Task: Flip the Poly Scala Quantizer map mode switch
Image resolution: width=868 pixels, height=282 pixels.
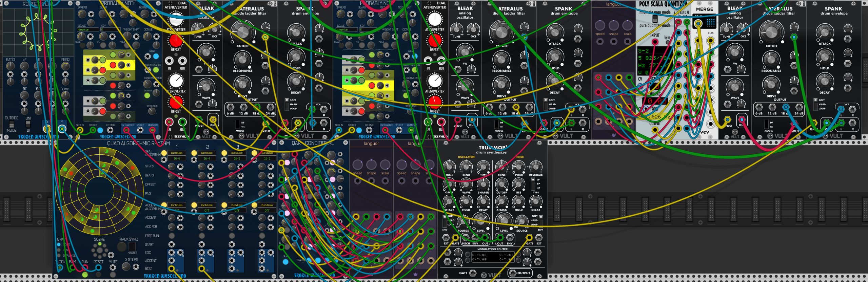Action: [x=655, y=19]
